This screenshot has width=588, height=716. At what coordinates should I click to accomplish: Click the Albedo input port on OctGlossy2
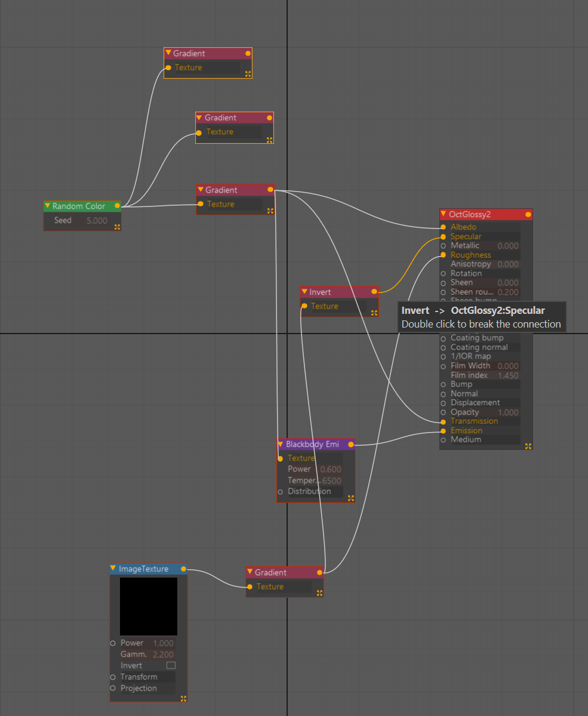click(x=443, y=227)
